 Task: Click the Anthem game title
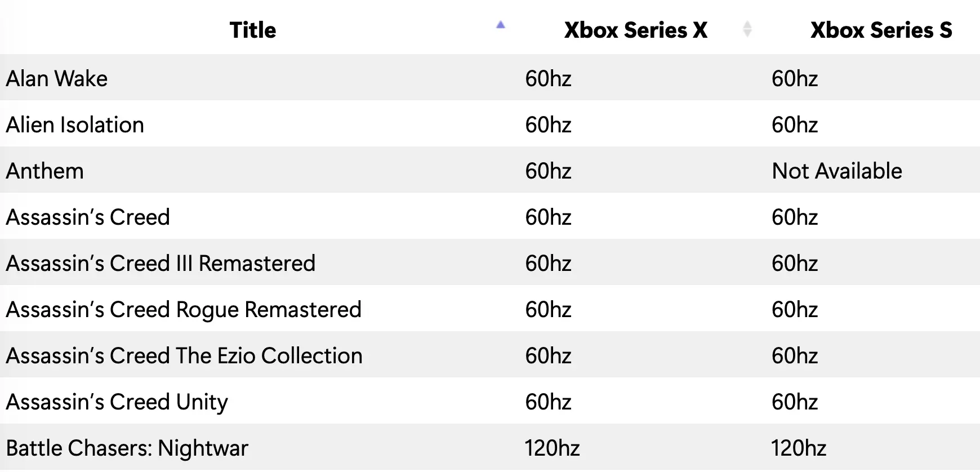45,171
